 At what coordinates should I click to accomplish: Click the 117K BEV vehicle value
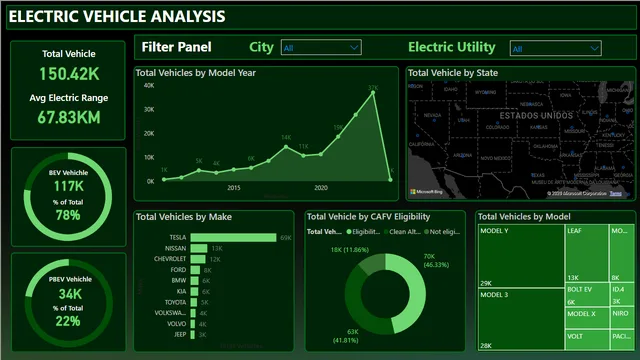pyautogui.click(x=69, y=186)
